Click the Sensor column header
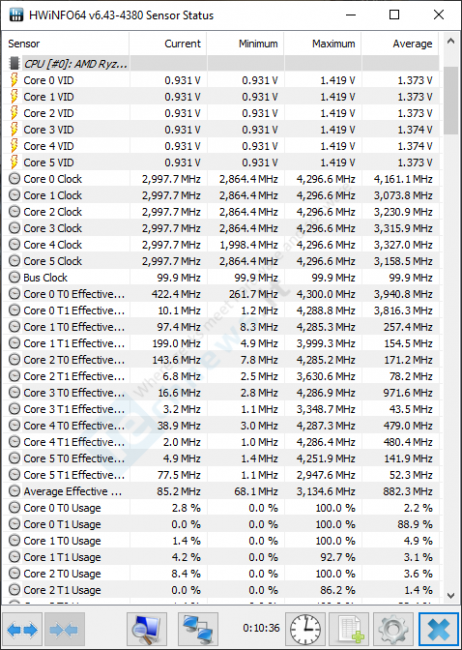 [66, 44]
